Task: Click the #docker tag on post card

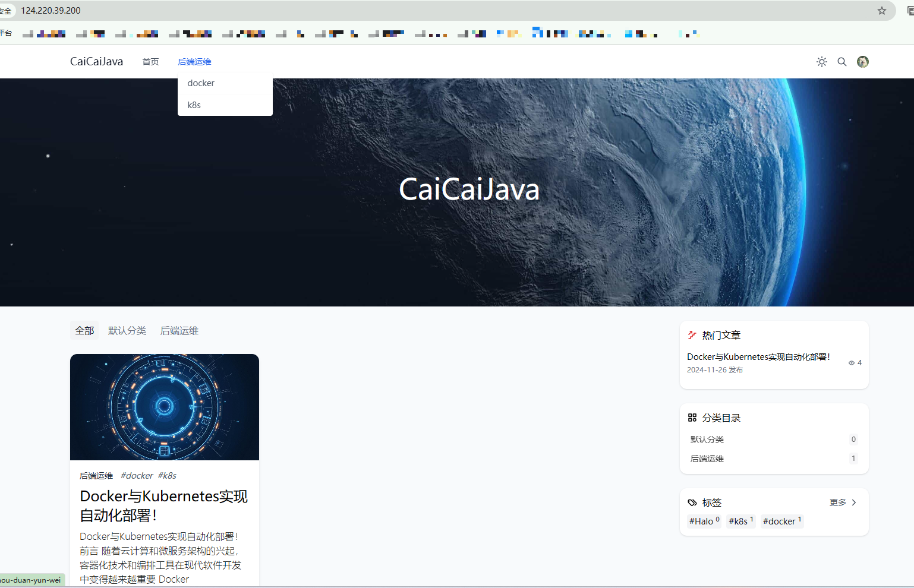Action: click(137, 476)
